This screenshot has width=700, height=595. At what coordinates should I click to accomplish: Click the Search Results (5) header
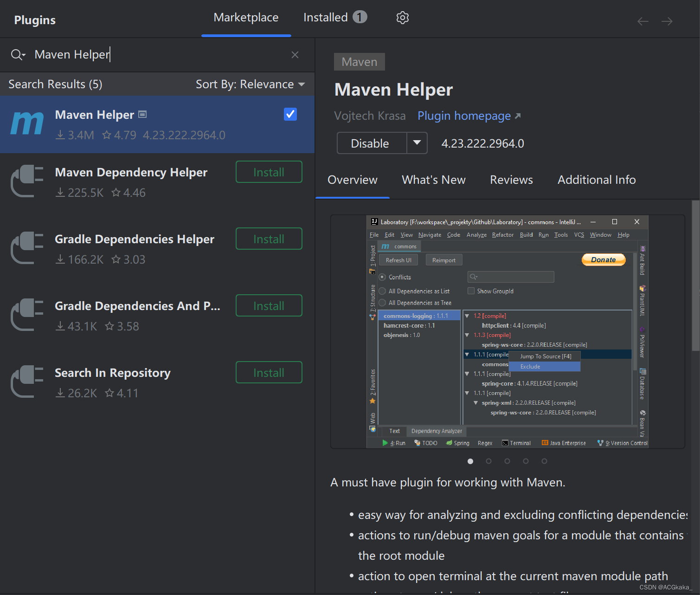tap(55, 84)
